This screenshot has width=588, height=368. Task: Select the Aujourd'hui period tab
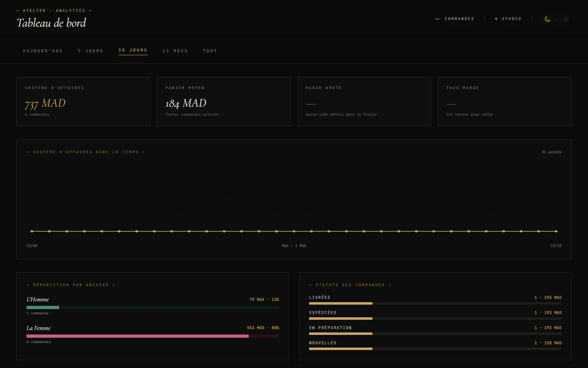click(x=43, y=51)
